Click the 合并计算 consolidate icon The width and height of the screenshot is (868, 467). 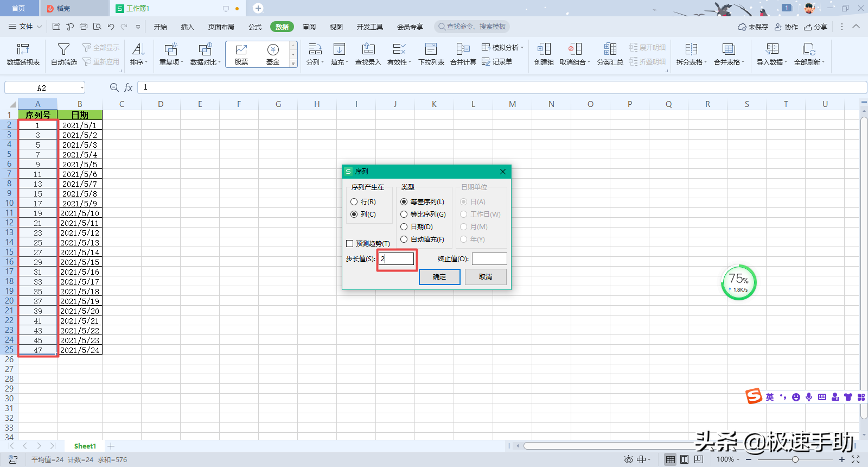pyautogui.click(x=463, y=49)
